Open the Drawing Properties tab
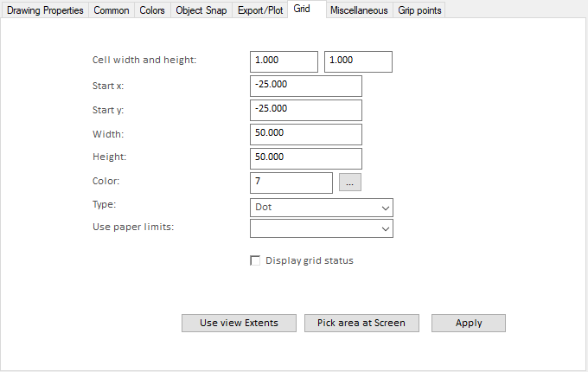588x372 pixels. point(46,10)
